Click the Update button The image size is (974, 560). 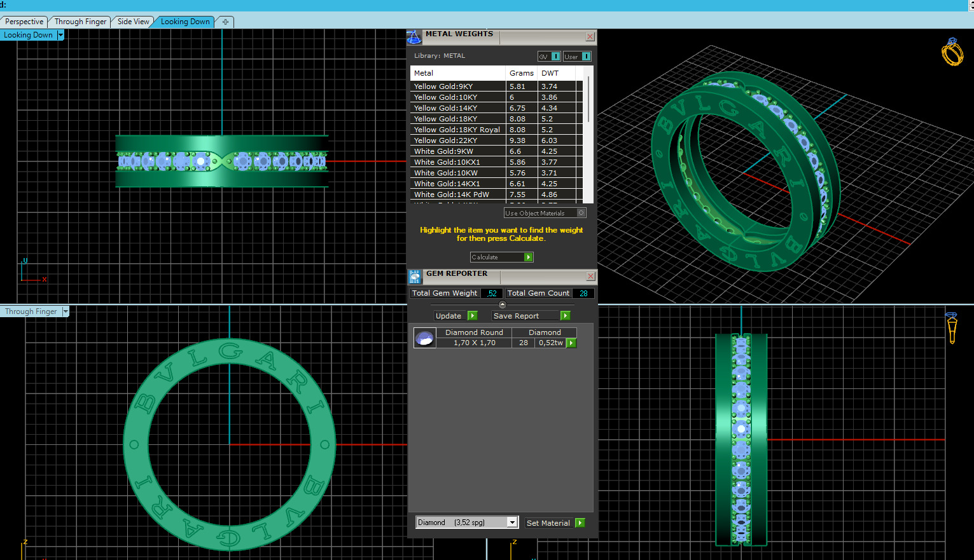coord(456,316)
